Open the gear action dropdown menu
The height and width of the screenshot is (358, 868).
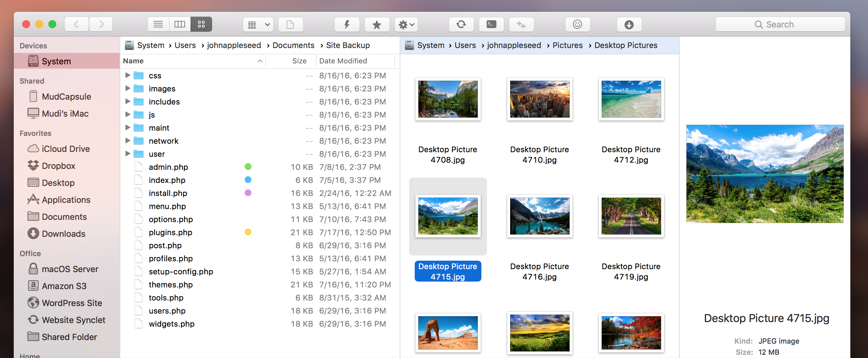[406, 24]
